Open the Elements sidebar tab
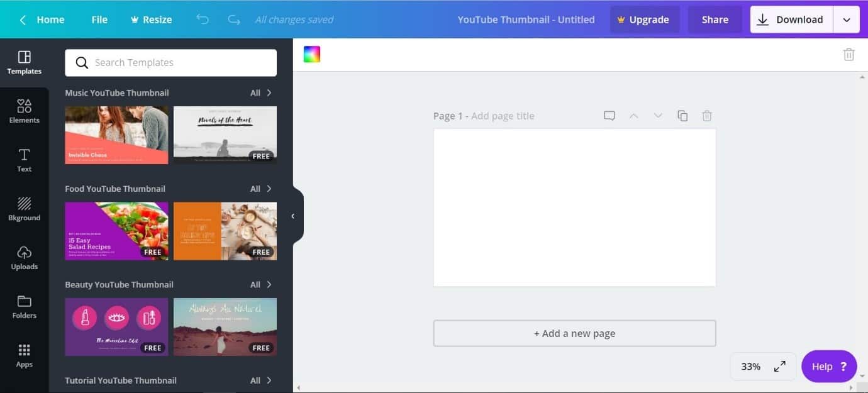The width and height of the screenshot is (868, 393). tap(24, 111)
